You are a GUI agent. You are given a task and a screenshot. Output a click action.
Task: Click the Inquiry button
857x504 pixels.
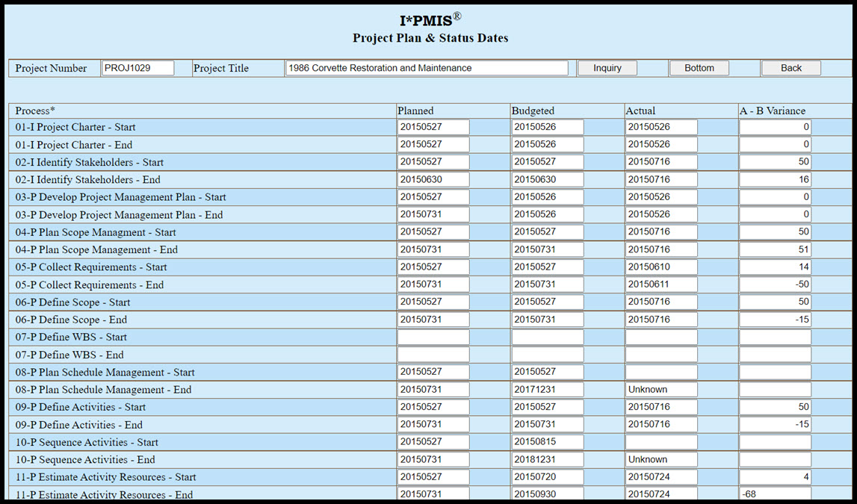pos(607,68)
